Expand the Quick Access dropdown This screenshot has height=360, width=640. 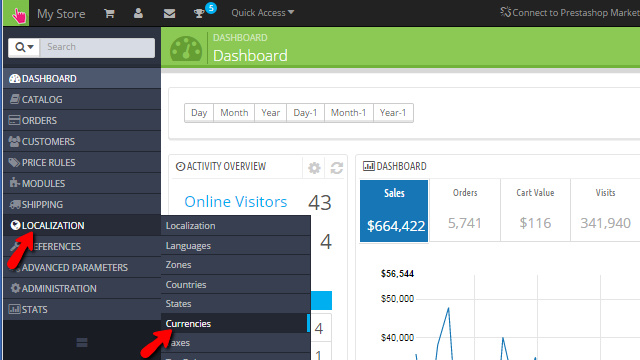(x=262, y=13)
